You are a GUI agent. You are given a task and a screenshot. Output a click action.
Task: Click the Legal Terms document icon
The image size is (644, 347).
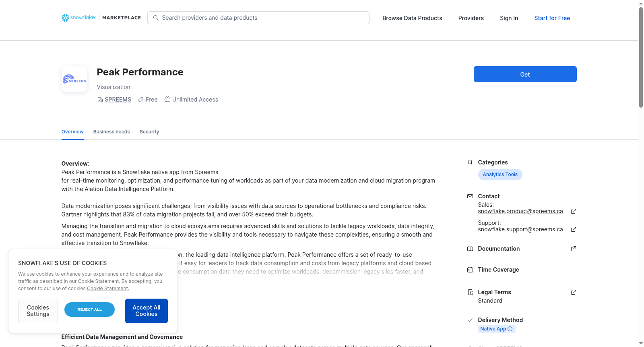point(470,292)
